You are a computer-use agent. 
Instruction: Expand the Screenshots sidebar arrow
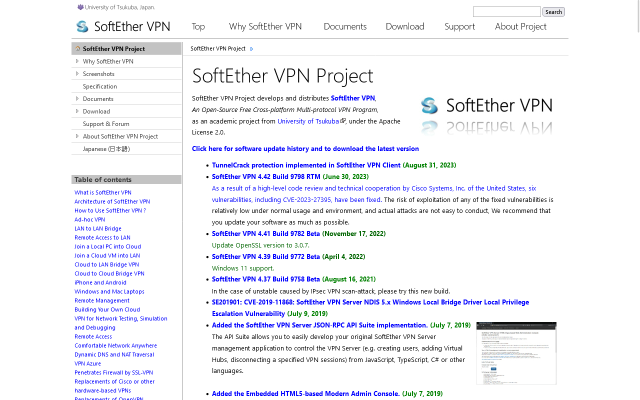[x=77, y=73]
